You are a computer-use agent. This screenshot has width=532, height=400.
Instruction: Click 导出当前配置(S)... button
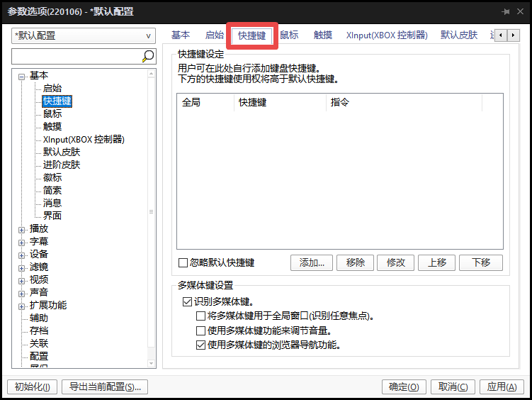105,387
